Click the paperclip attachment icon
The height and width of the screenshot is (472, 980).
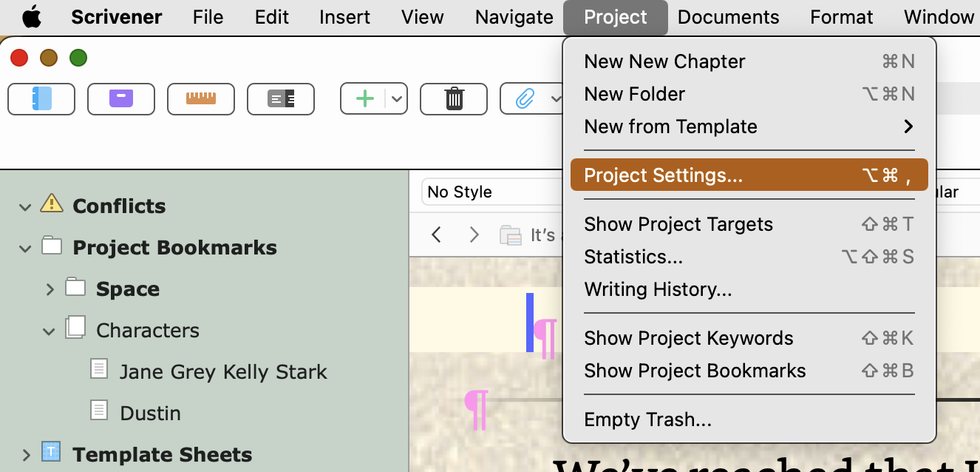(525, 99)
